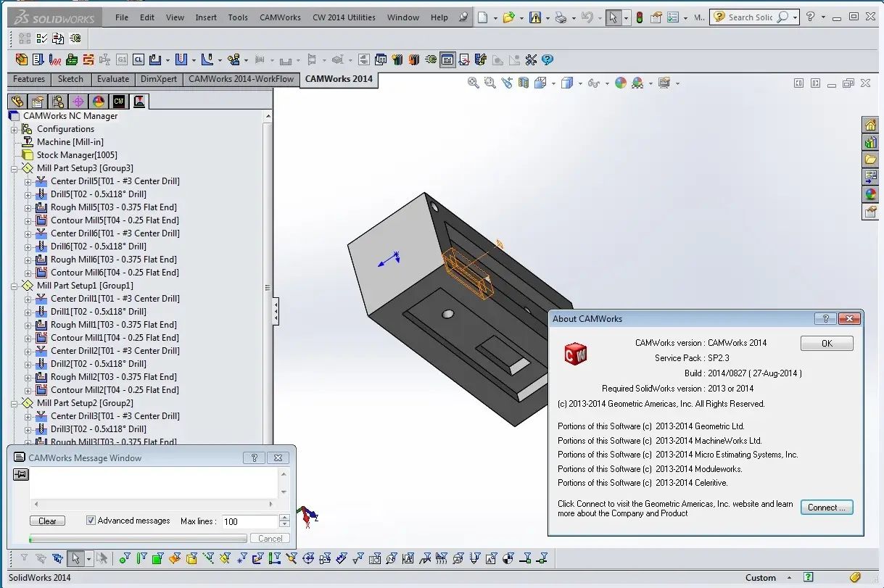This screenshot has width=884, height=588.
Task: Collapse Mill Part Setup1 [Group1] node
Action: [x=14, y=286]
